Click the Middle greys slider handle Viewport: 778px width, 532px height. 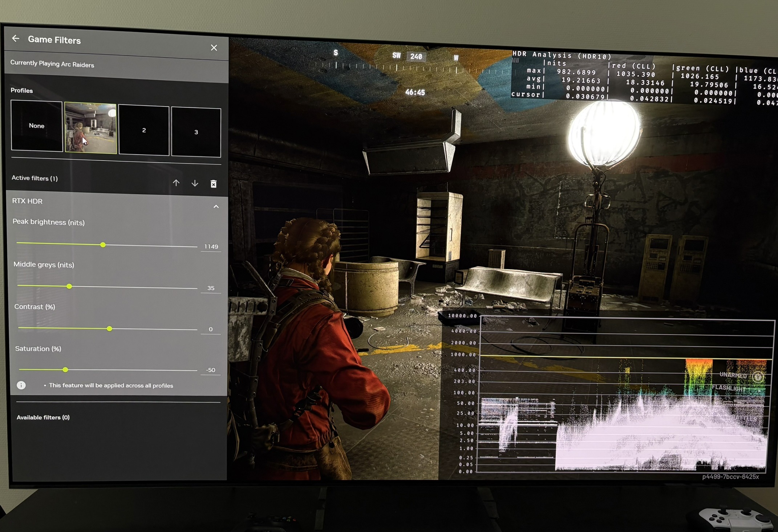(69, 286)
